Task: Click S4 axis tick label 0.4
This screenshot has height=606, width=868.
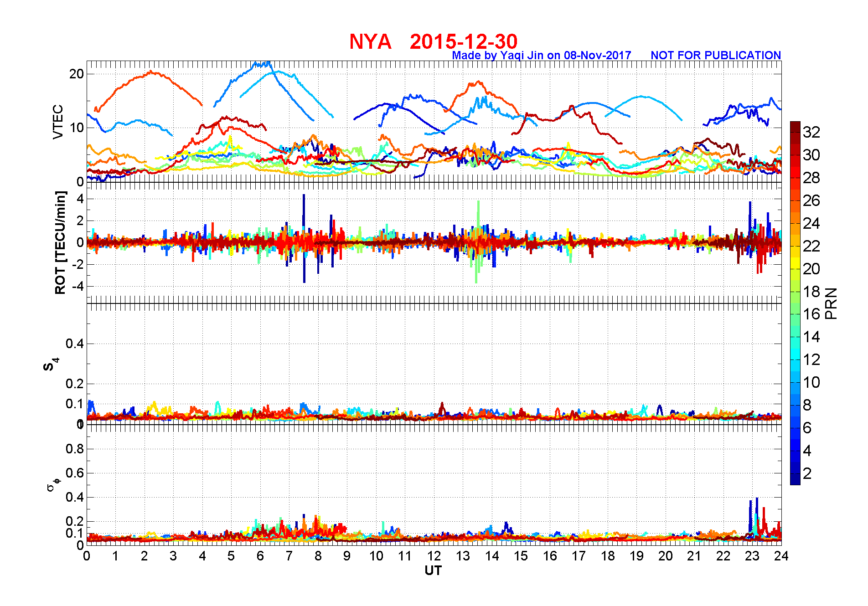Action: click(x=75, y=344)
